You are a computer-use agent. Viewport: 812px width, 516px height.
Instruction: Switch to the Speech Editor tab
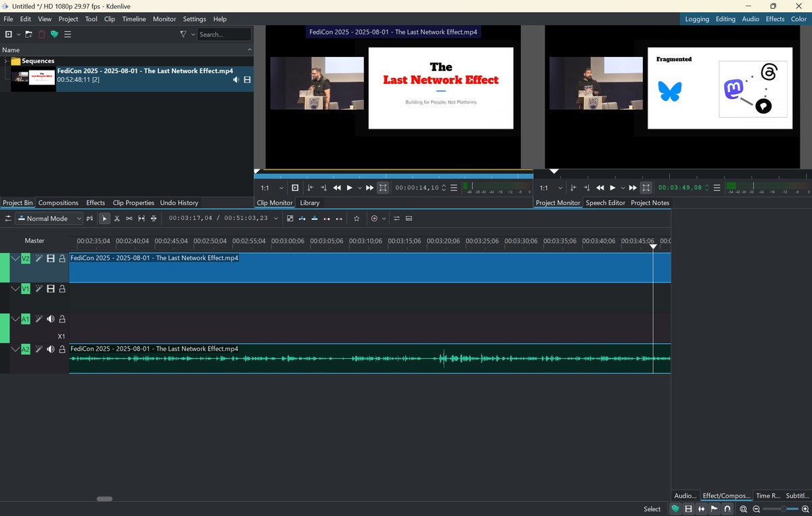tap(605, 202)
